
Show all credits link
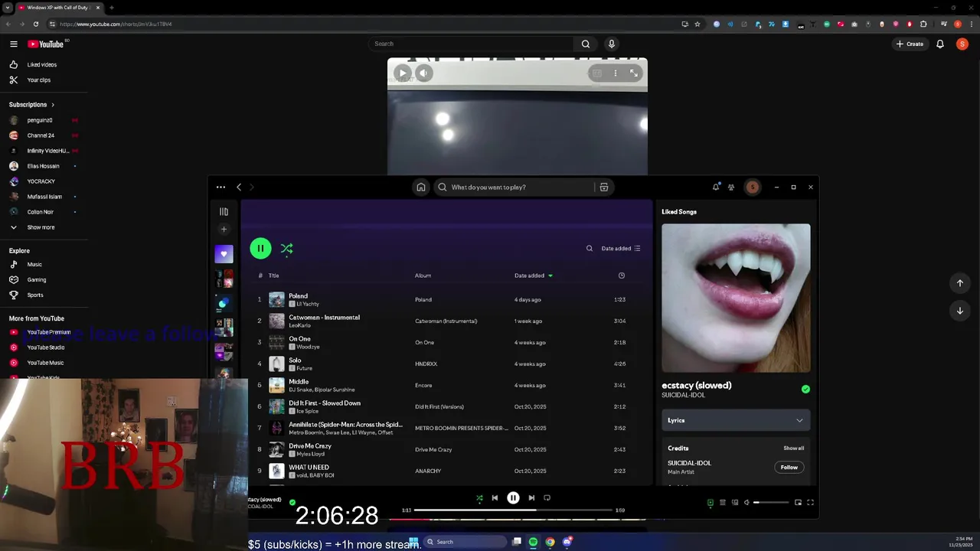coord(793,448)
